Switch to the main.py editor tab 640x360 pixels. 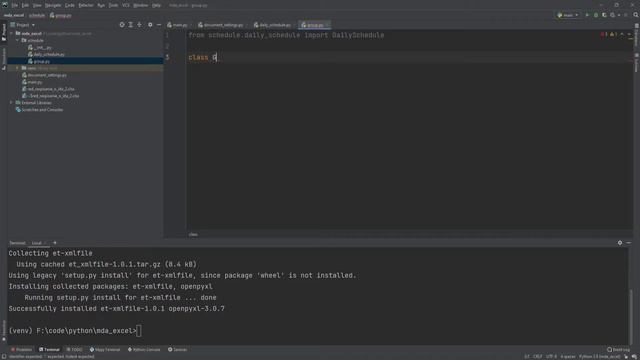(x=179, y=25)
